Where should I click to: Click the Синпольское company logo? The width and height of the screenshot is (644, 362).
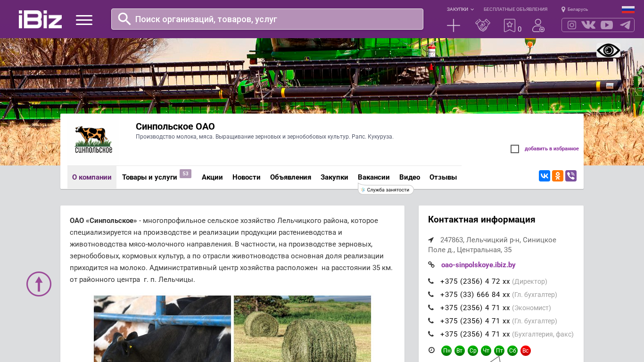[93, 140]
